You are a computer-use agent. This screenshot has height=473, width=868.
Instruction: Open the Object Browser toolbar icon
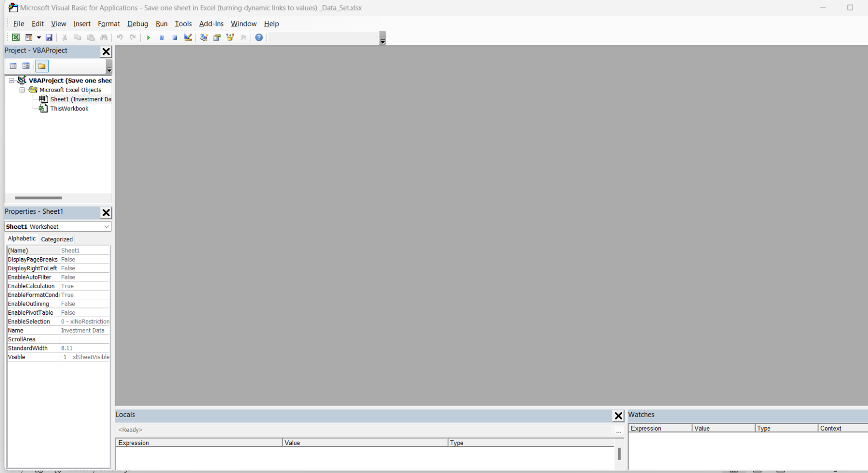click(x=230, y=38)
